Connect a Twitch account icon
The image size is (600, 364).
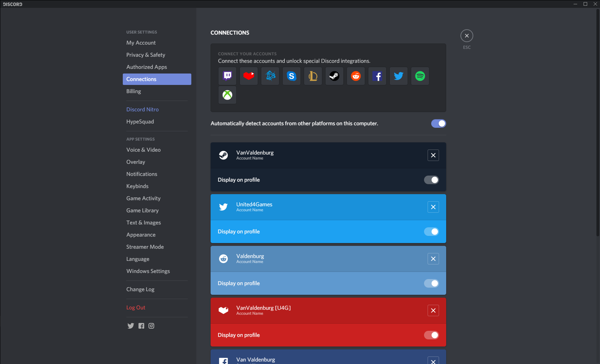tap(227, 76)
